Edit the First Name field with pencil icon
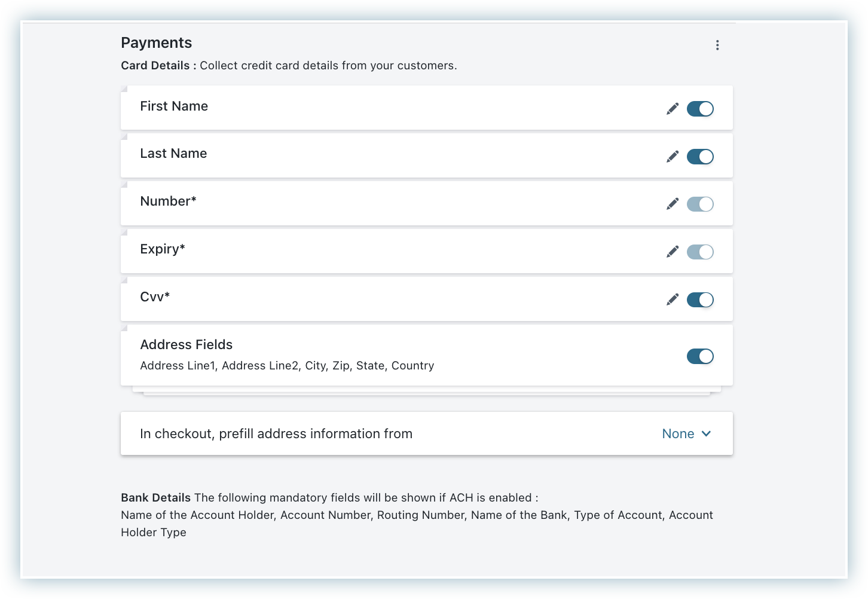868x599 pixels. click(x=673, y=109)
